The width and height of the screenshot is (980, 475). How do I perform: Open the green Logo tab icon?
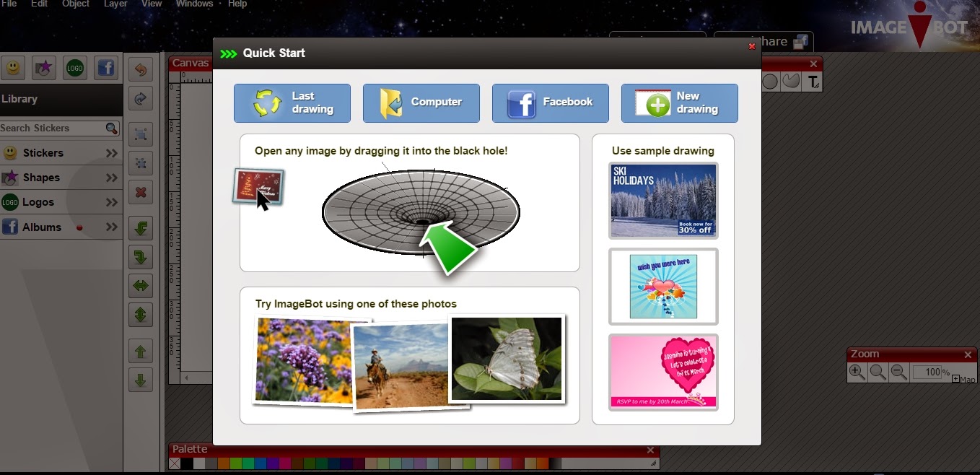click(75, 68)
